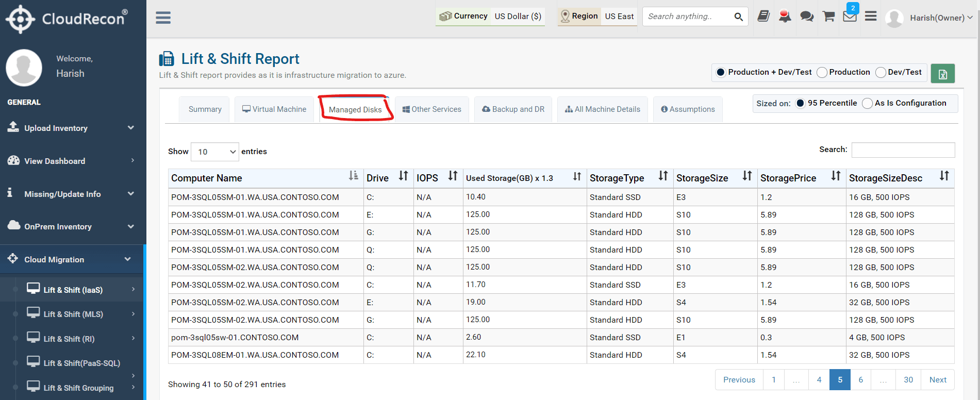Viewport: 980px width, 400px height.
Task: Sort by StoragePrice column sort icon
Action: point(836,176)
